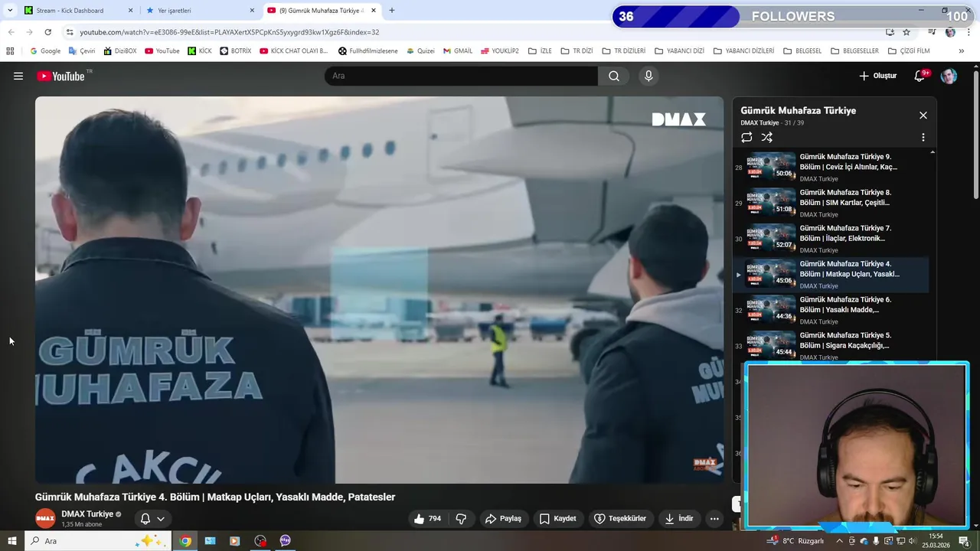Viewport: 980px width, 551px height.
Task: Like the video with thumbs up
Action: point(427,519)
